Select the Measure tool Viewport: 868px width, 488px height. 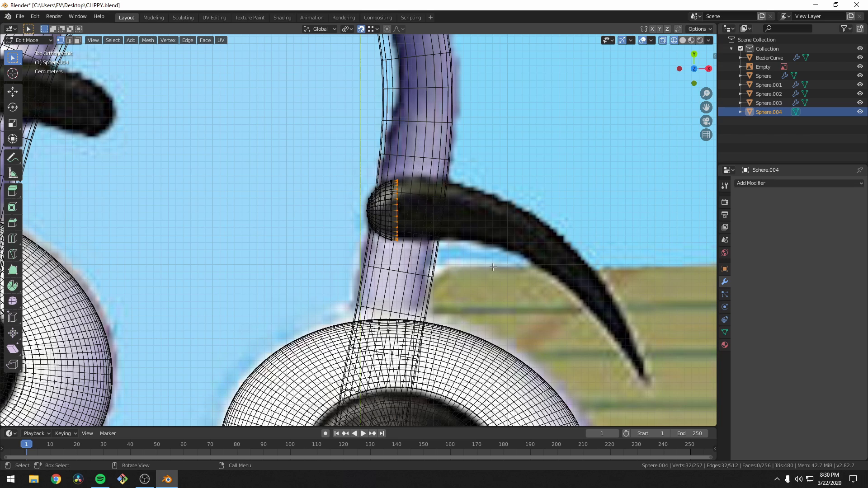click(13, 173)
